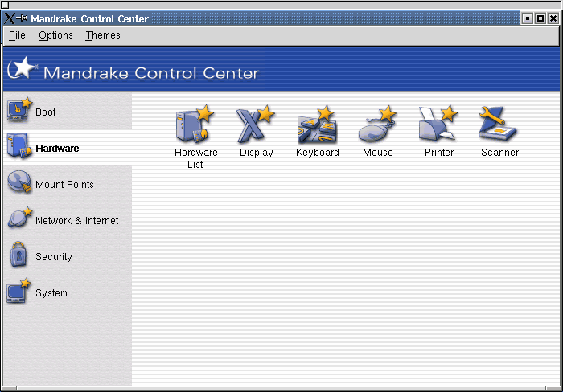The width and height of the screenshot is (563, 392).
Task: Click the "Keyboard" caption text
Action: [318, 153]
